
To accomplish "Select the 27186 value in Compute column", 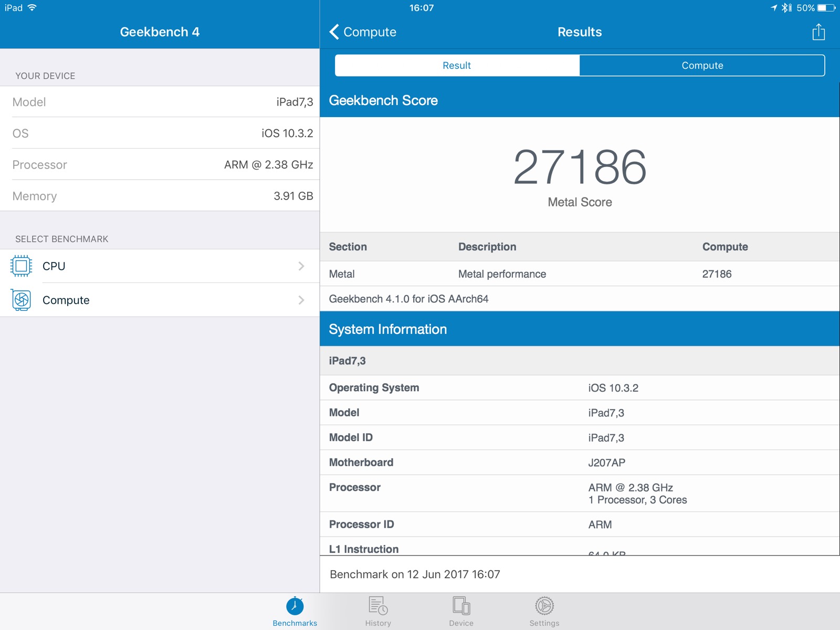I will pos(717,274).
